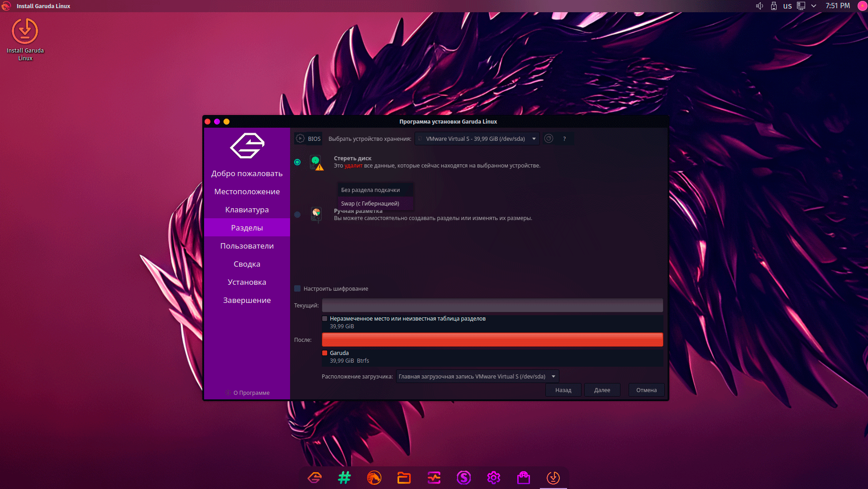Go to 'Добро пожаловать' step in sidebar

point(247,173)
